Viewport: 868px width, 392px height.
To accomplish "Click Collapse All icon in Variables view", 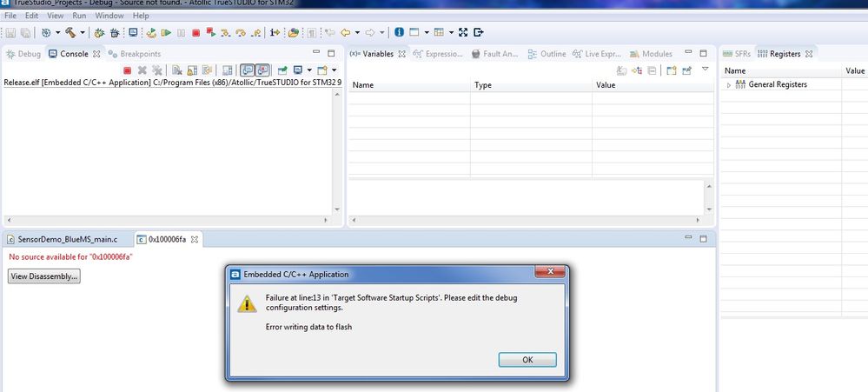I will (653, 70).
